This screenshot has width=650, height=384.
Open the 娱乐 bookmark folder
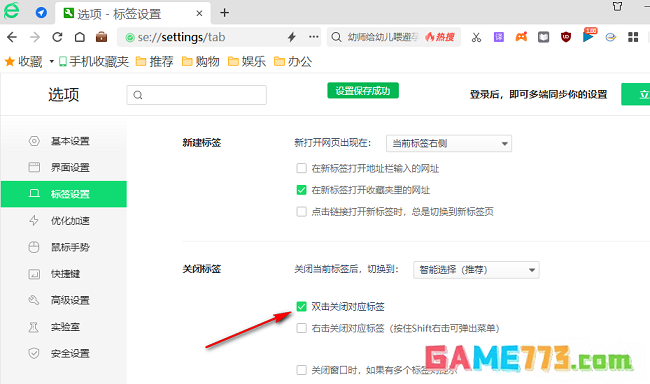tap(247, 62)
